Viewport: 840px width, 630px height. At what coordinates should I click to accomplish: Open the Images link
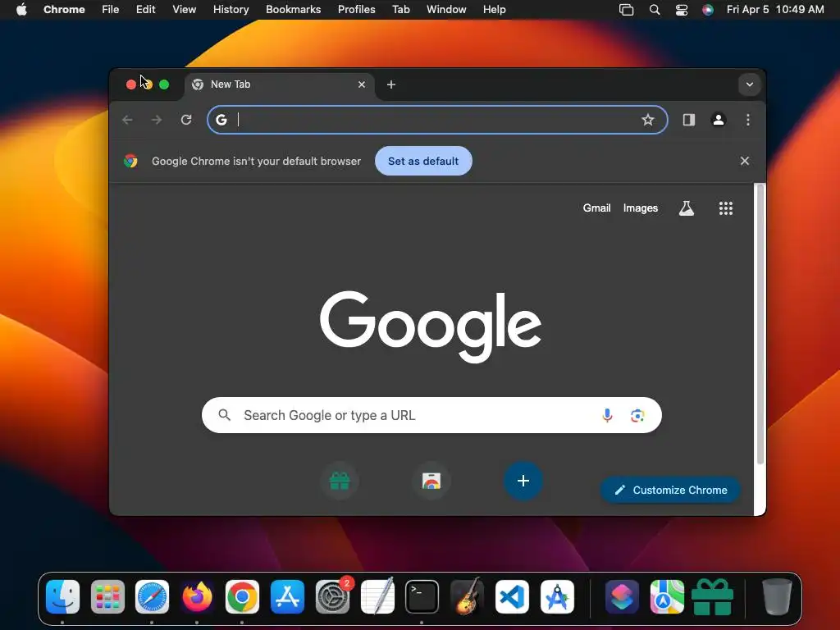640,208
